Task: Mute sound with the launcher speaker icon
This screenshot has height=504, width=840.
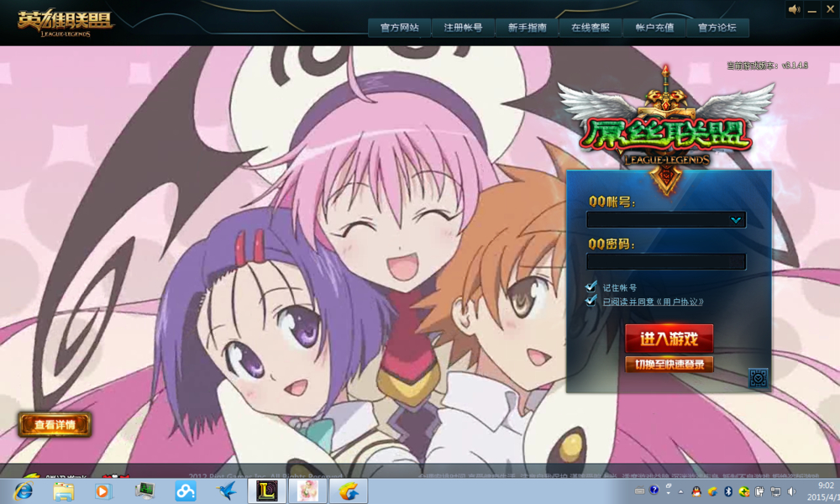Action: pos(794,9)
